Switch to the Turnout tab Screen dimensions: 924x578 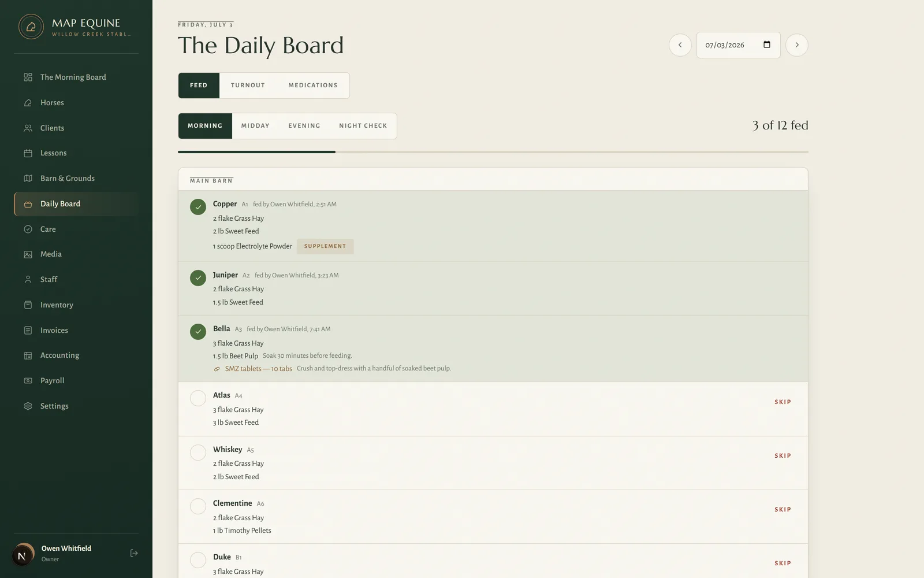(x=248, y=86)
